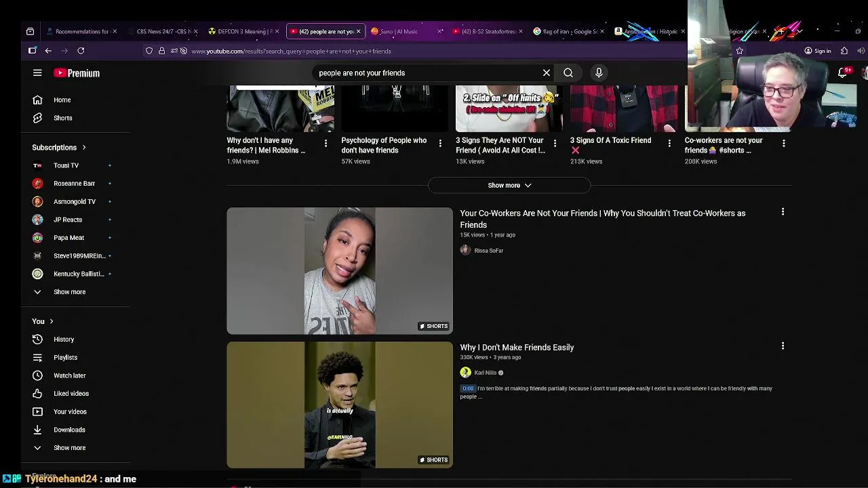Close the people are not your friends tab
868x488 pixels.
tap(358, 31)
